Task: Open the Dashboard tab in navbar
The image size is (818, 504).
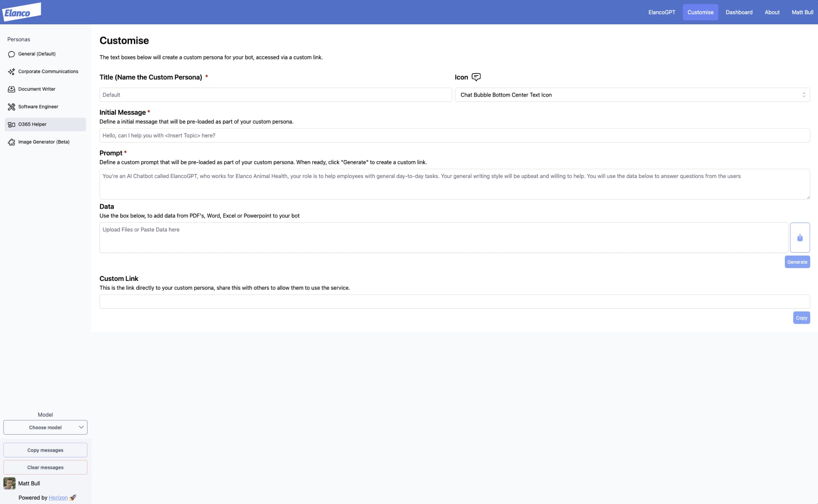Action: 739,12
